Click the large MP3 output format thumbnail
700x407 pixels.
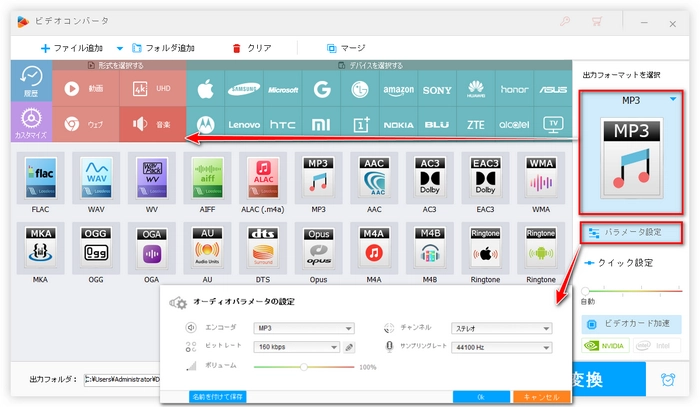[x=631, y=158]
